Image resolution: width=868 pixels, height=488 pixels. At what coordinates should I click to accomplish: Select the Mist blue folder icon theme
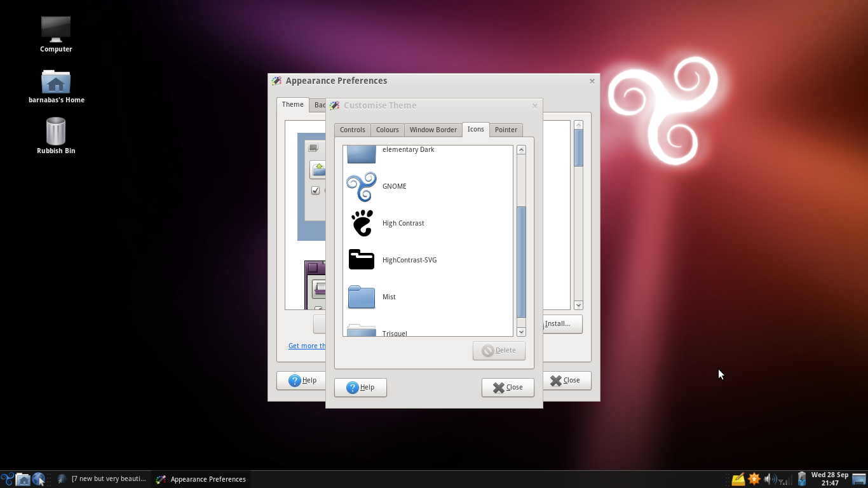(x=362, y=297)
